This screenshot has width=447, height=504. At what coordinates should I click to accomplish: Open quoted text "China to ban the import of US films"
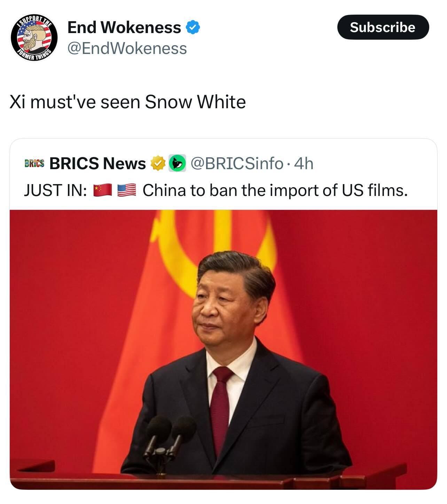click(x=275, y=190)
